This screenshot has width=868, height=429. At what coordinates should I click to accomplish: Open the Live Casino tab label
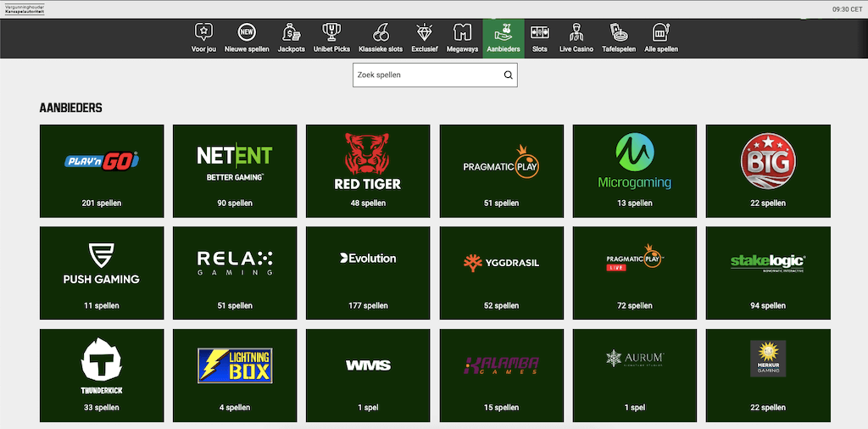click(x=576, y=49)
